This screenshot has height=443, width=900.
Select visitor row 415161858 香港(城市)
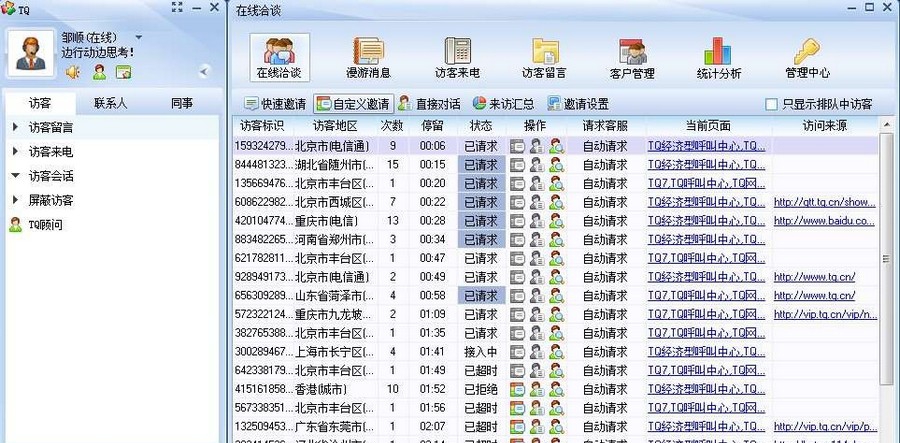coord(556,390)
